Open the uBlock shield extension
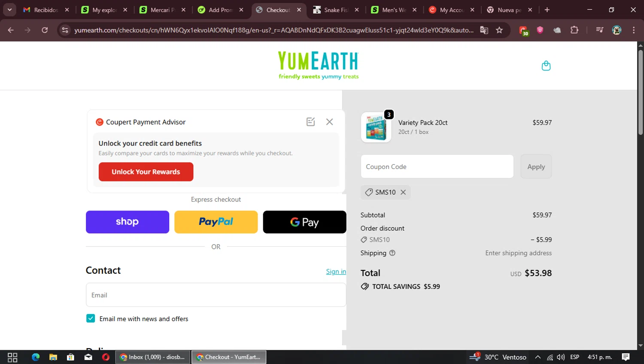Image resolution: width=644 pixels, height=364 pixels. pyautogui.click(x=540, y=30)
